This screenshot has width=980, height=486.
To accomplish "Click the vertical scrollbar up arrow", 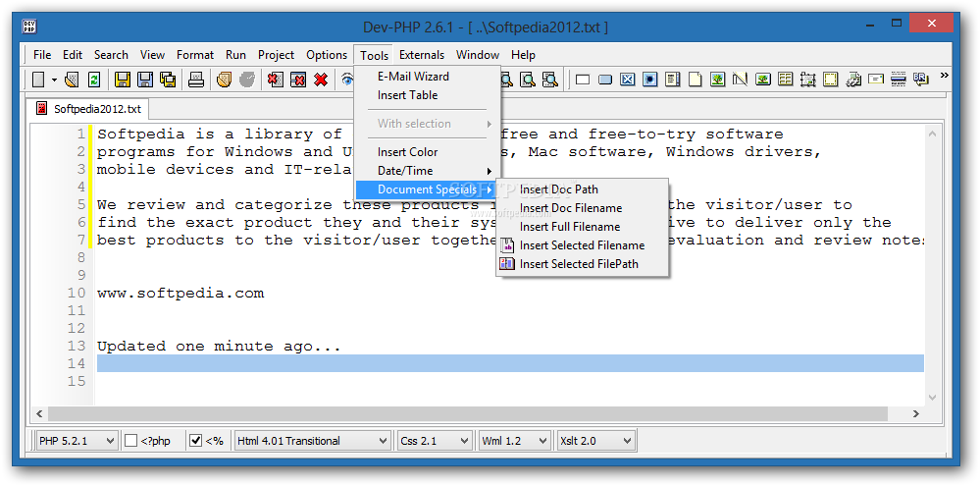I will [x=933, y=134].
